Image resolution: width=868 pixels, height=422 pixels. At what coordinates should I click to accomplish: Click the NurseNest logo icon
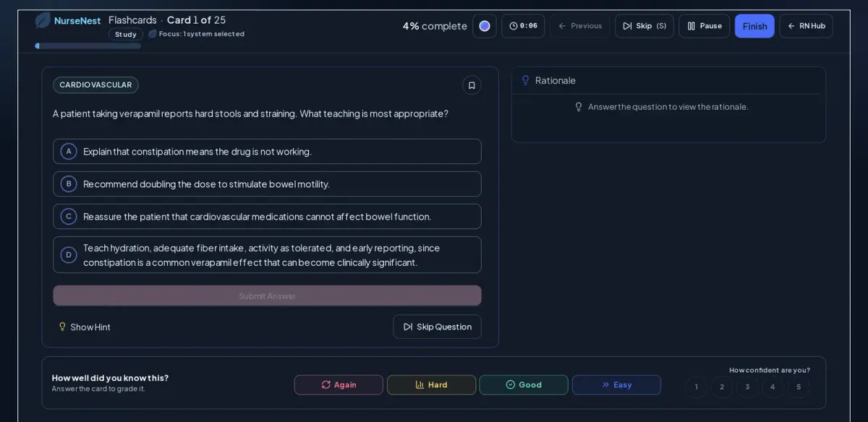tap(43, 20)
